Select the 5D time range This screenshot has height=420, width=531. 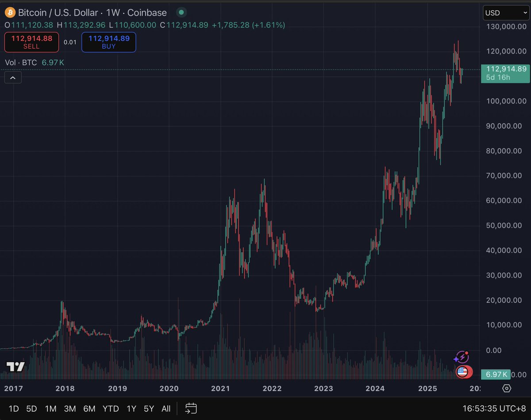(x=31, y=408)
